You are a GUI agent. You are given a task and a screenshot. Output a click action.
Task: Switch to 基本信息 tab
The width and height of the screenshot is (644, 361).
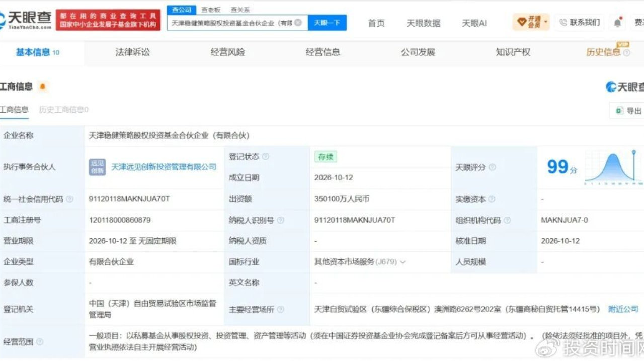37,52
